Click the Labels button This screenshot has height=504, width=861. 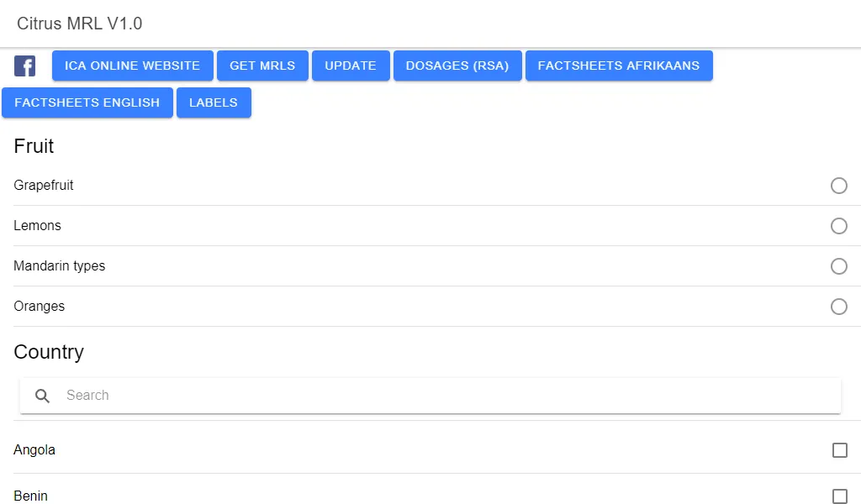214,102
